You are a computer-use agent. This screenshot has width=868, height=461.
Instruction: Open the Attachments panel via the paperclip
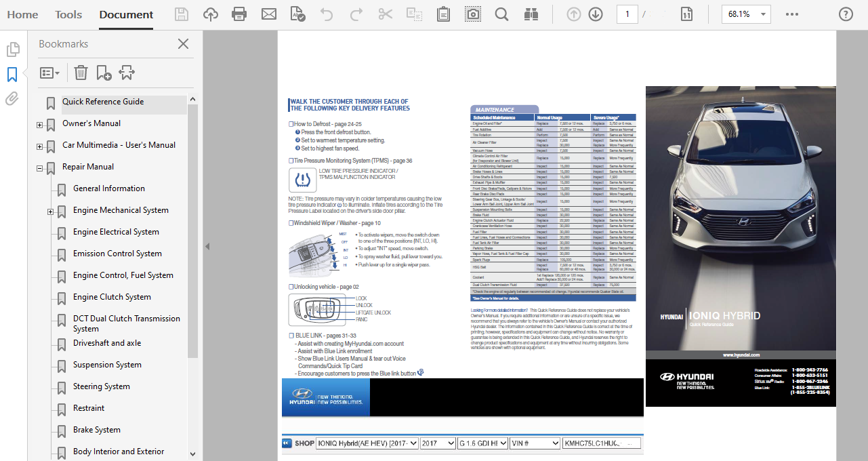[x=12, y=98]
